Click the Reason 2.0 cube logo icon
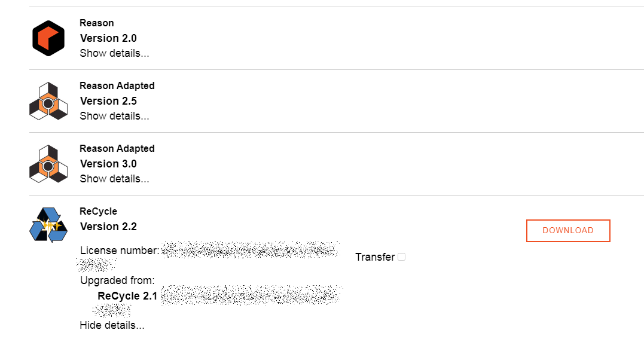This screenshot has height=342, width=644. pos(48,38)
